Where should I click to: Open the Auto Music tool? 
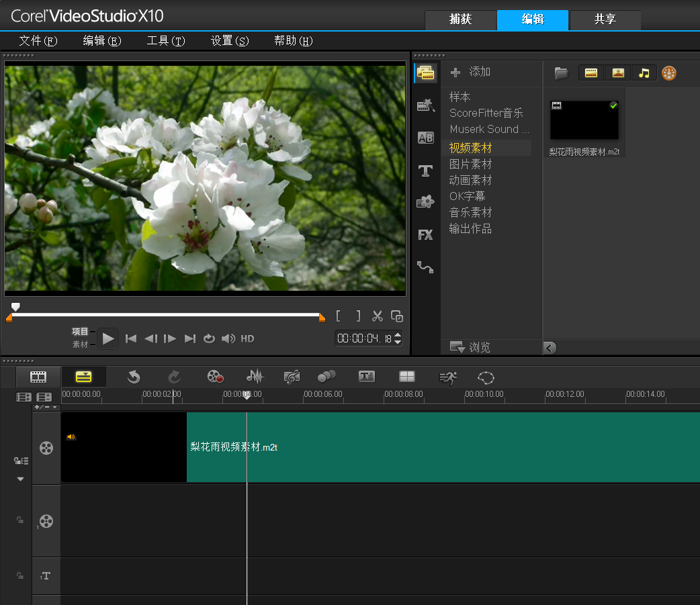click(x=292, y=377)
